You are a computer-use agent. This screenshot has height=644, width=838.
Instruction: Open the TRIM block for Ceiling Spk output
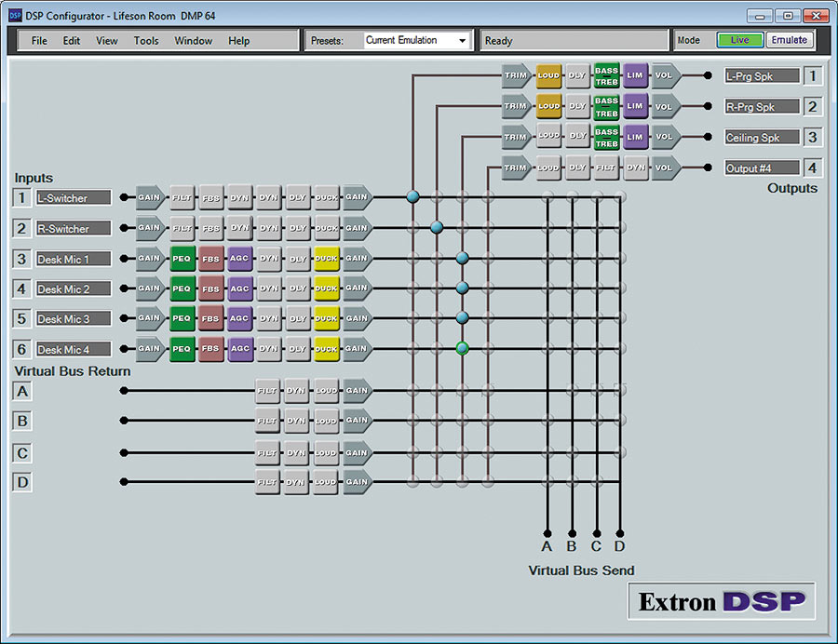[515, 137]
